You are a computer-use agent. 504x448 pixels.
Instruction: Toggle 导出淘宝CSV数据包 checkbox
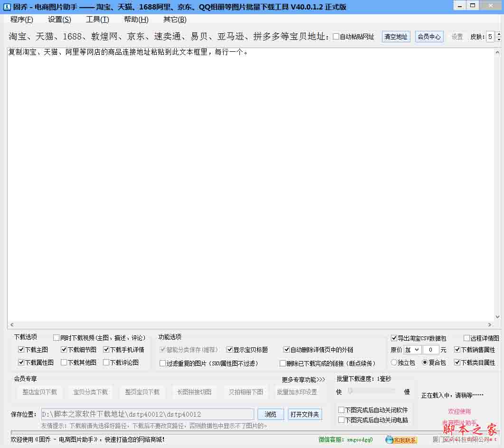(394, 338)
